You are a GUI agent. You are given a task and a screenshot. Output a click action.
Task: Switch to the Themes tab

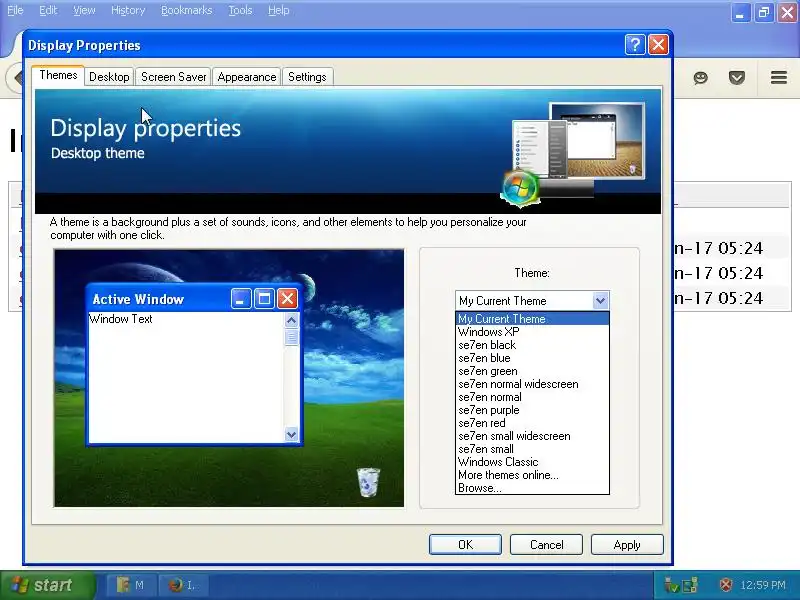(58, 76)
